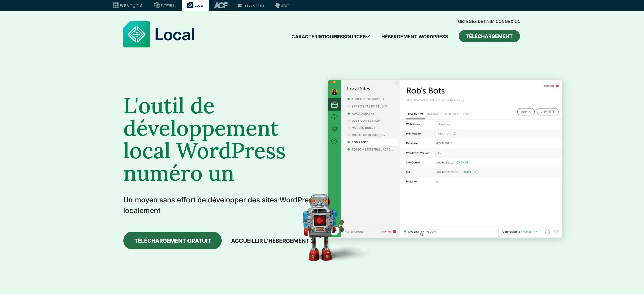Click the Local green logo icon

pyautogui.click(x=137, y=34)
